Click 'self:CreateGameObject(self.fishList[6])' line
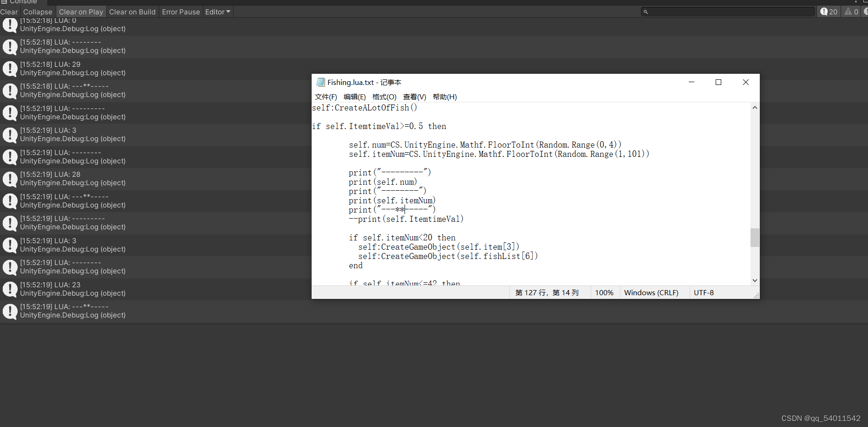 click(448, 256)
